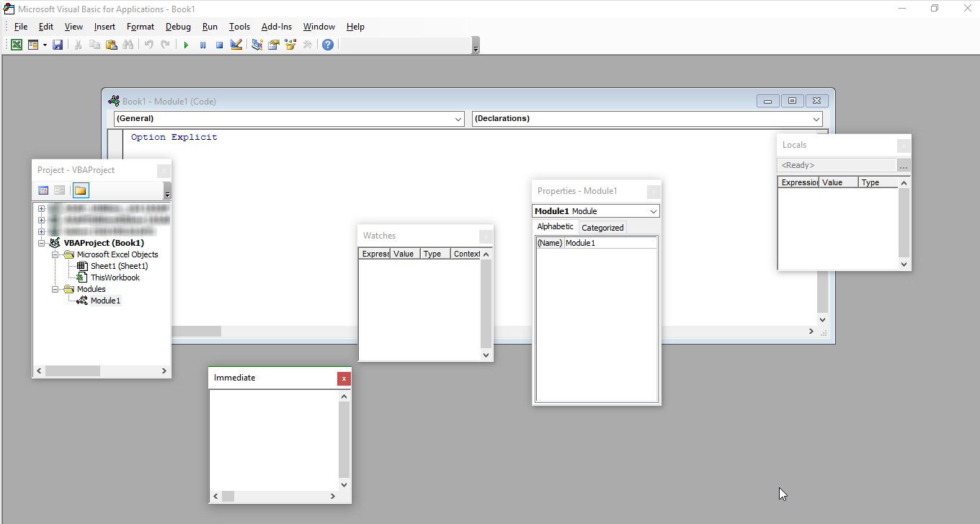Click the Reset stop square icon
This screenshot has width=980, height=524.
click(x=219, y=45)
